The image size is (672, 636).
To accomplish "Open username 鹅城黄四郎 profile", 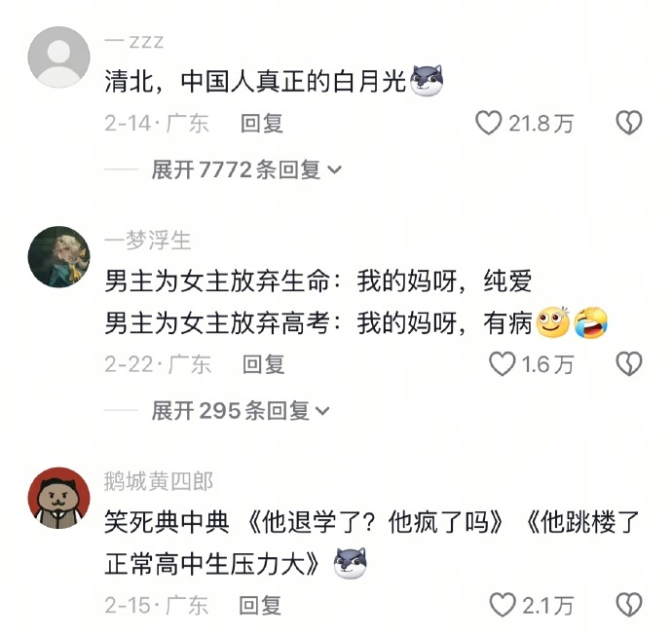I will (159, 481).
